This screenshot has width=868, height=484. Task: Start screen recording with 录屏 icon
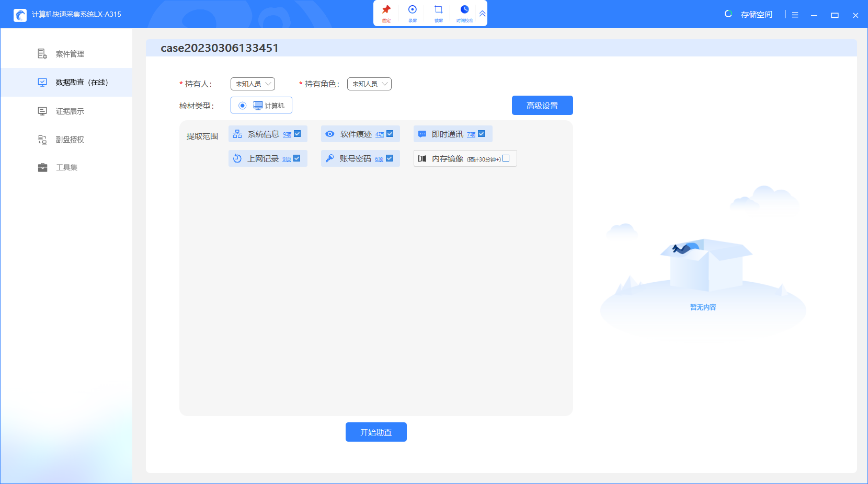coord(413,10)
